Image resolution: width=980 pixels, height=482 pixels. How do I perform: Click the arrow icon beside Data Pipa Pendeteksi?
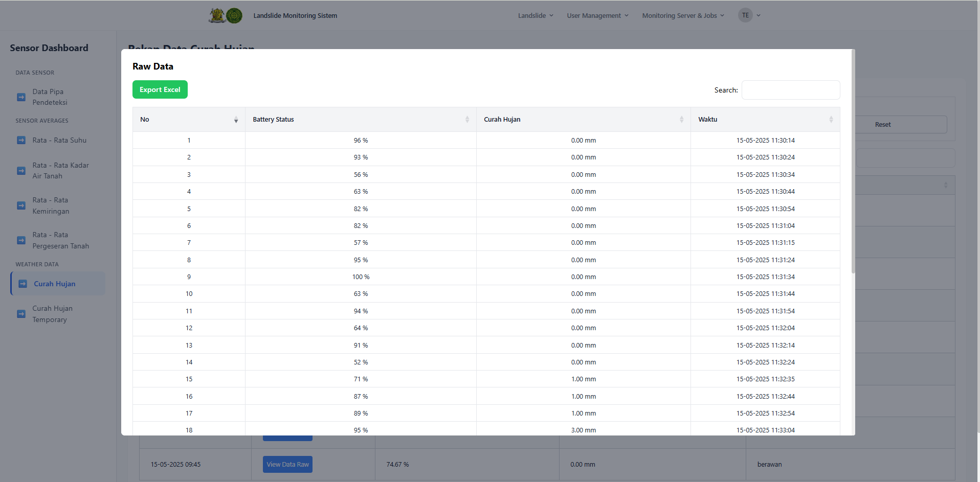pyautogui.click(x=21, y=97)
